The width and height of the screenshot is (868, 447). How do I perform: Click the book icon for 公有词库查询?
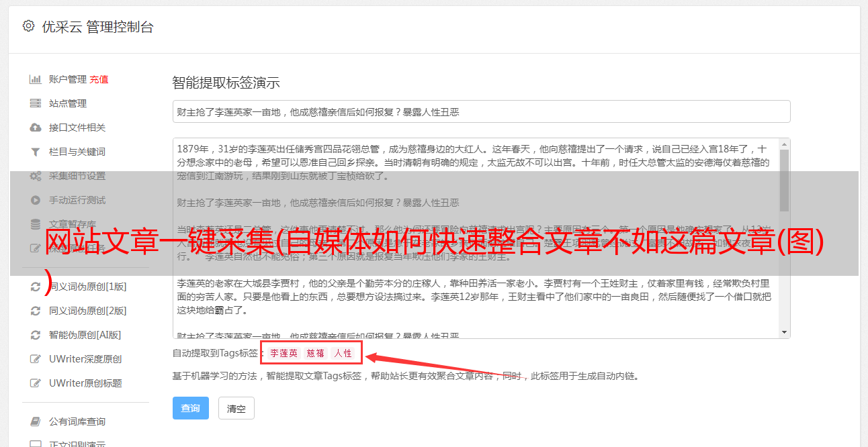(x=36, y=421)
